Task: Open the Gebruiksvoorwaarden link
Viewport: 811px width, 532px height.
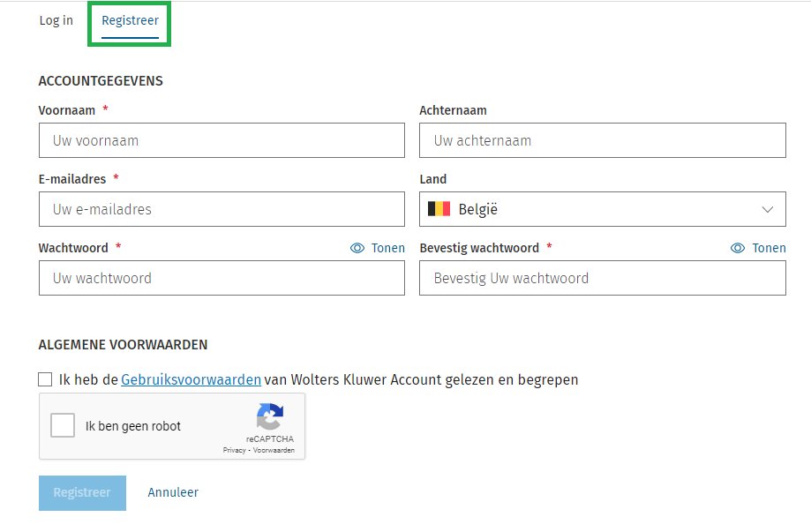Action: [x=191, y=378]
